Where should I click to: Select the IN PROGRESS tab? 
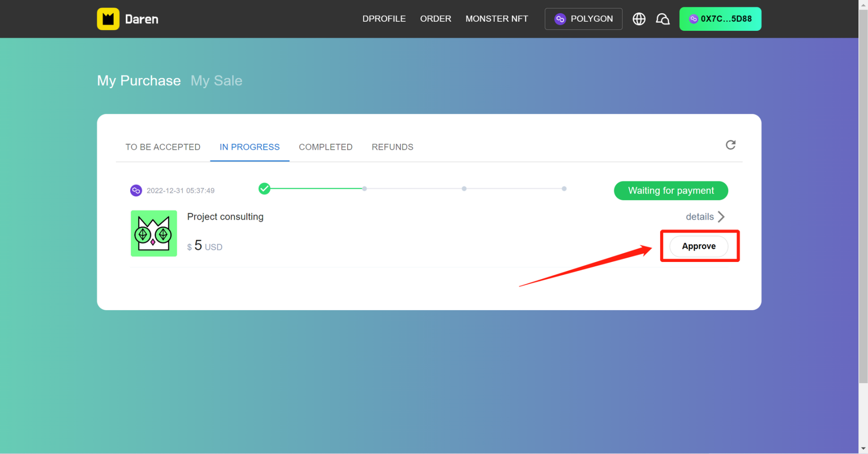pyautogui.click(x=249, y=147)
